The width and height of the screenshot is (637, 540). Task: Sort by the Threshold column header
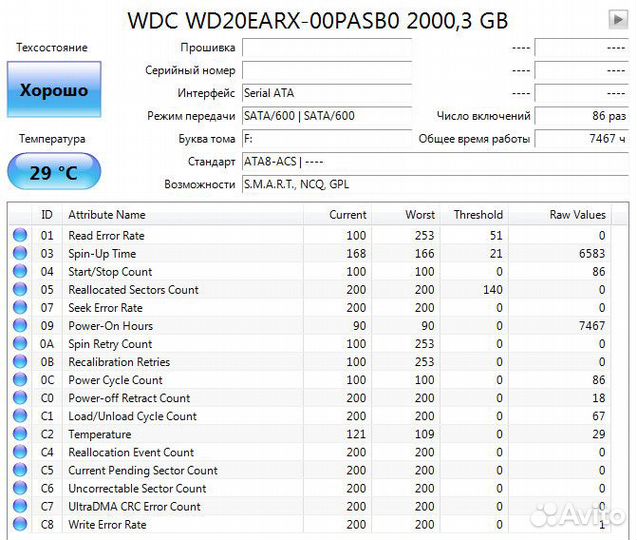477,214
